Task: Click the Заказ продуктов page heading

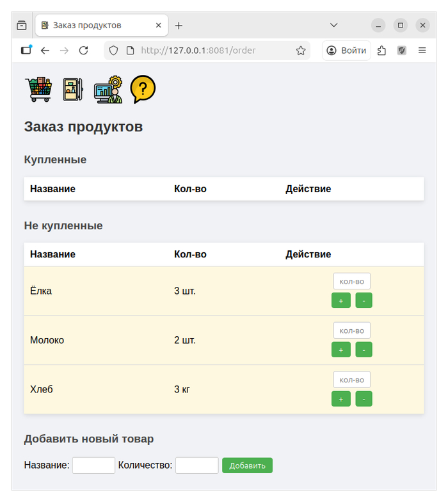Action: tap(83, 127)
